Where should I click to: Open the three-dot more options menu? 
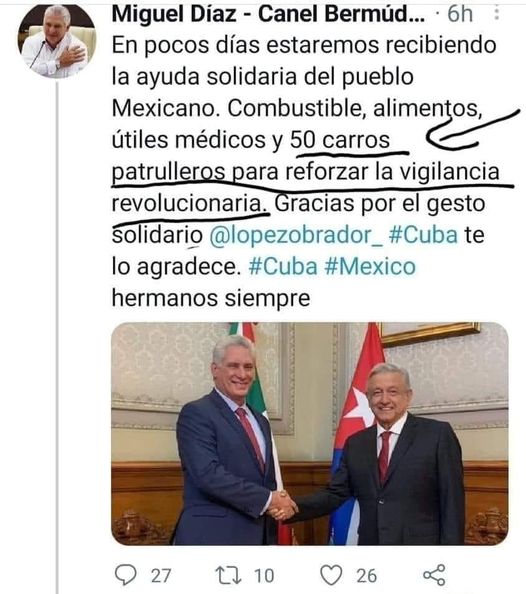pos(496,14)
